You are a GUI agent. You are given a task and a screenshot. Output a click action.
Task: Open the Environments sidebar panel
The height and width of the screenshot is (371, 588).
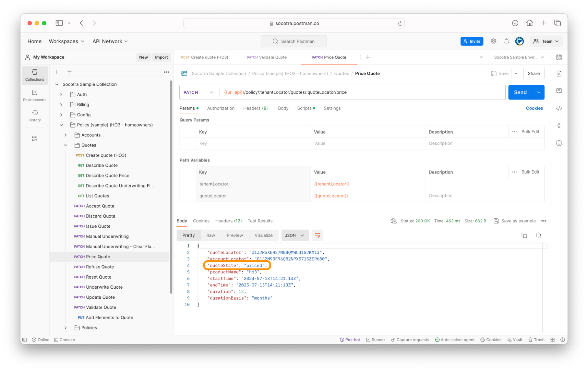pyautogui.click(x=34, y=95)
